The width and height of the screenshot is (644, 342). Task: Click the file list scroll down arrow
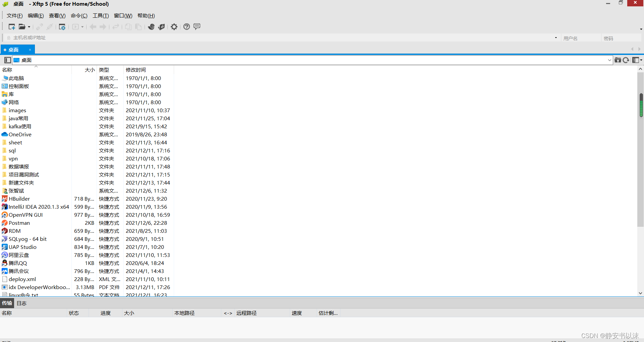[640, 293]
